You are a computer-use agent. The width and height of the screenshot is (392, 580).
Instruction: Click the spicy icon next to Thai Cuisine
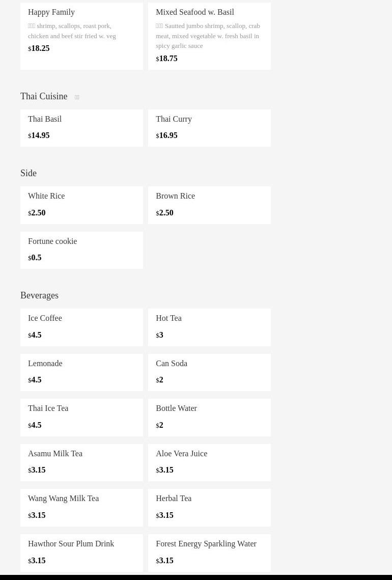[x=77, y=97]
